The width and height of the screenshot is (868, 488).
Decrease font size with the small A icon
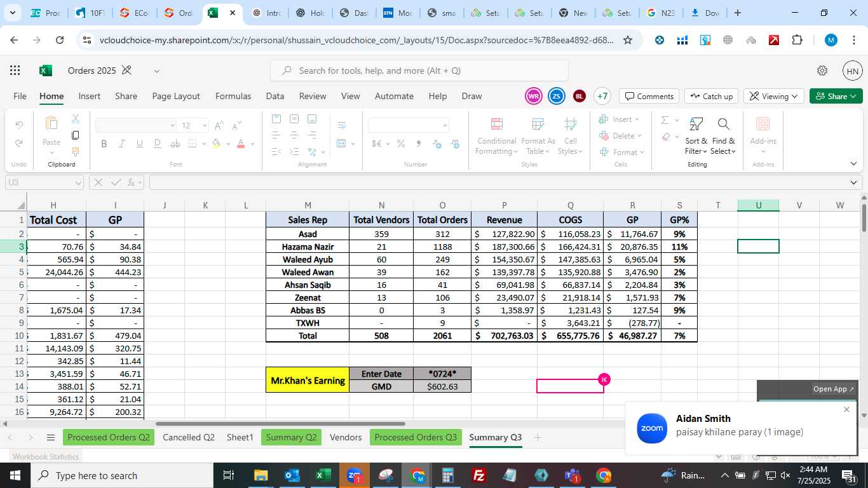238,125
